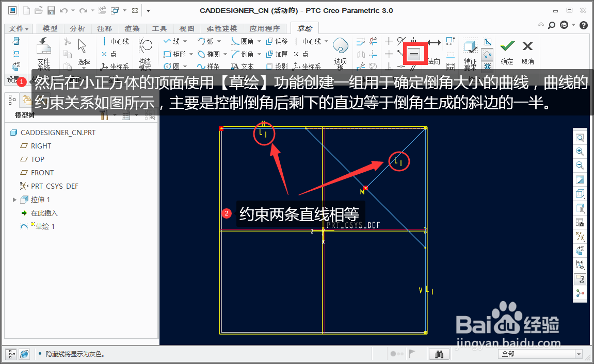Switch to the 注释 tab
The height and width of the screenshot is (364, 594).
(105, 28)
